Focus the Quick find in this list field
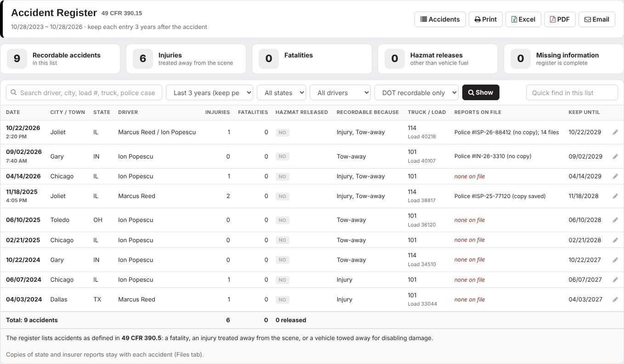624x364 pixels. tap(572, 92)
